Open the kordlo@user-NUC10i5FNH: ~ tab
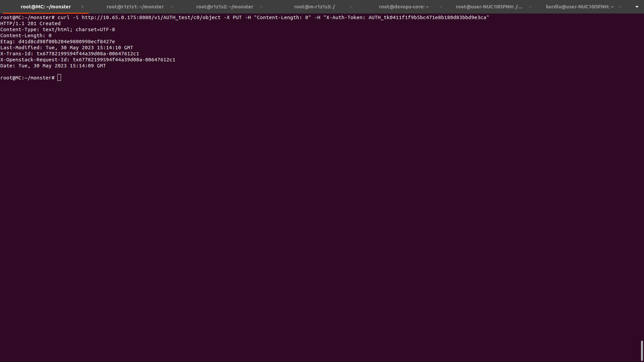644x362 pixels. pyautogui.click(x=579, y=7)
